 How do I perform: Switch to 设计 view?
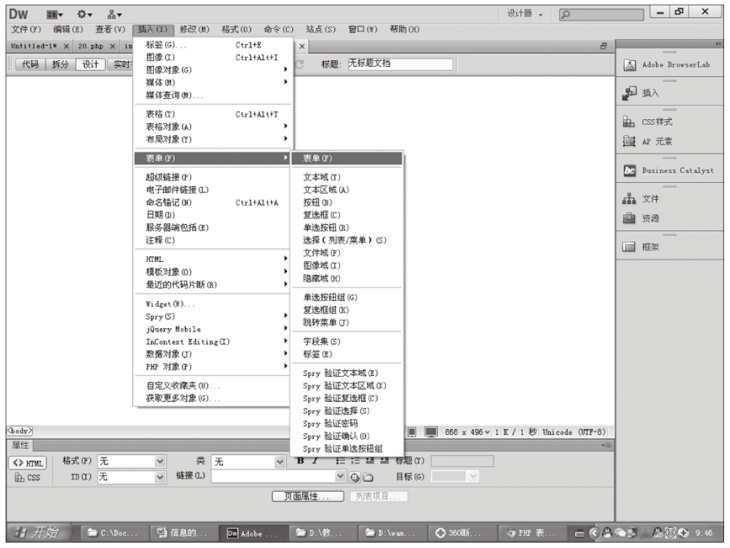[x=91, y=64]
